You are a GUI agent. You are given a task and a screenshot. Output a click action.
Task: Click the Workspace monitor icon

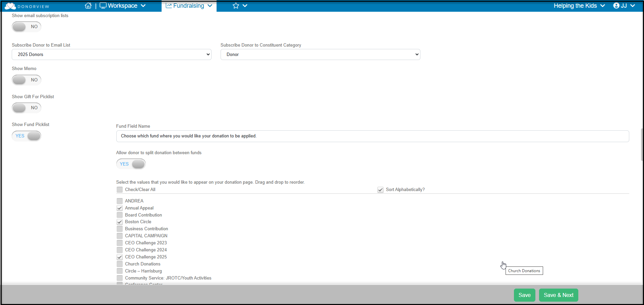pyautogui.click(x=103, y=6)
